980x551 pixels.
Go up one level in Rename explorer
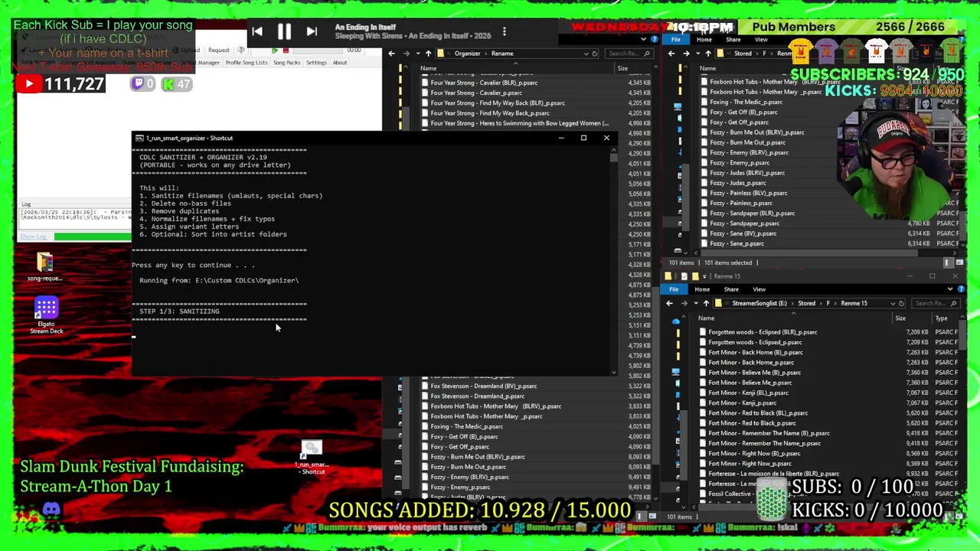click(x=428, y=54)
